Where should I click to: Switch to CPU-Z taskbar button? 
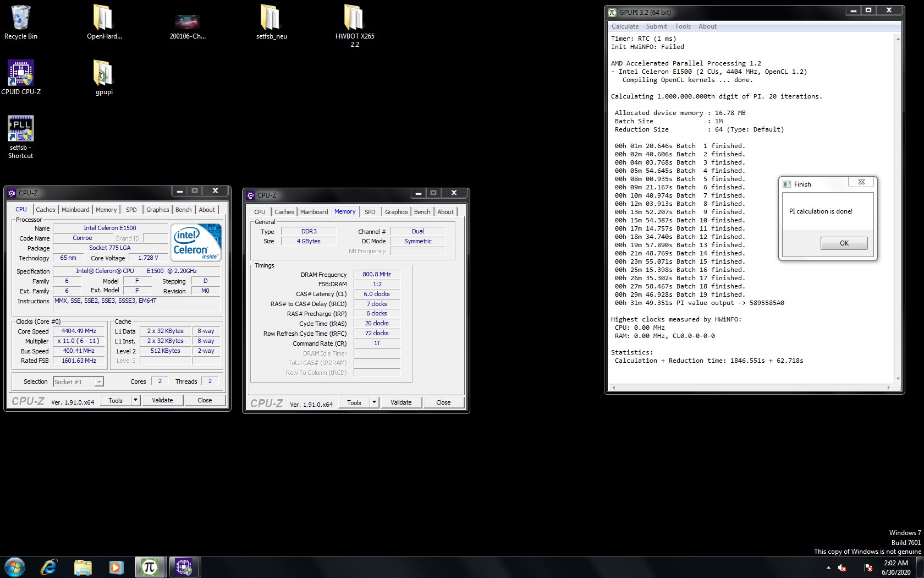[x=184, y=567]
